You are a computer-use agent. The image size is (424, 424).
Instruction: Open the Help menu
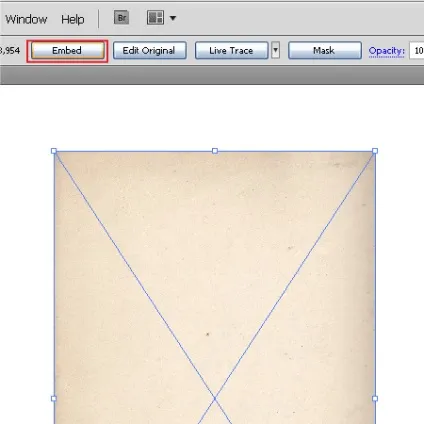73,19
